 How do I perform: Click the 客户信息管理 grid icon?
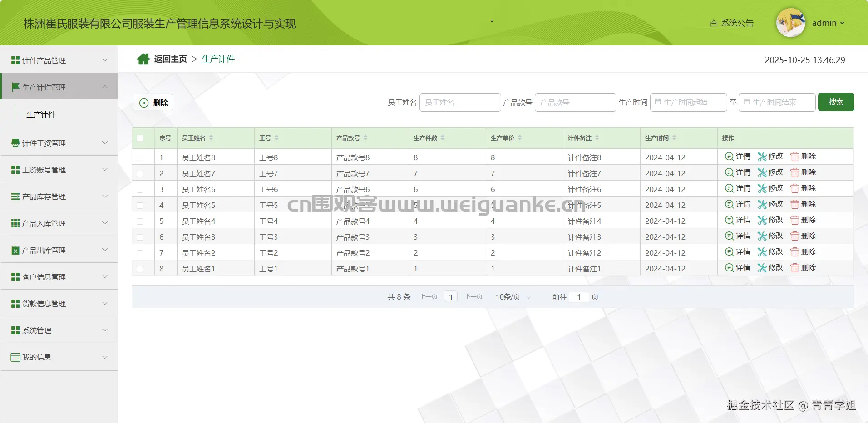[15, 277]
